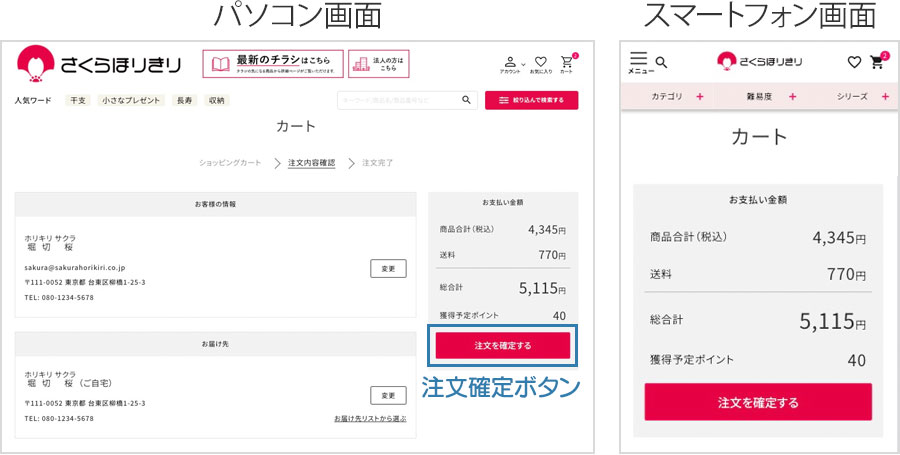Tap 注文を確定する on smartphone screen

click(758, 402)
